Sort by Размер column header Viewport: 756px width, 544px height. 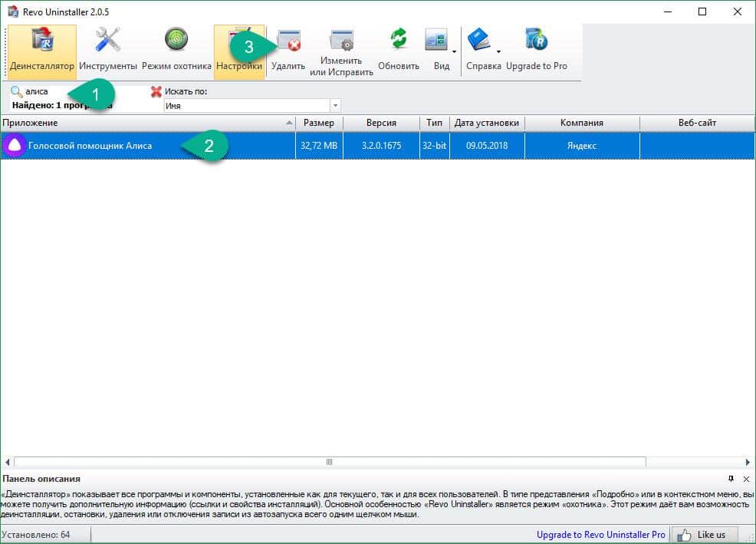pos(318,123)
